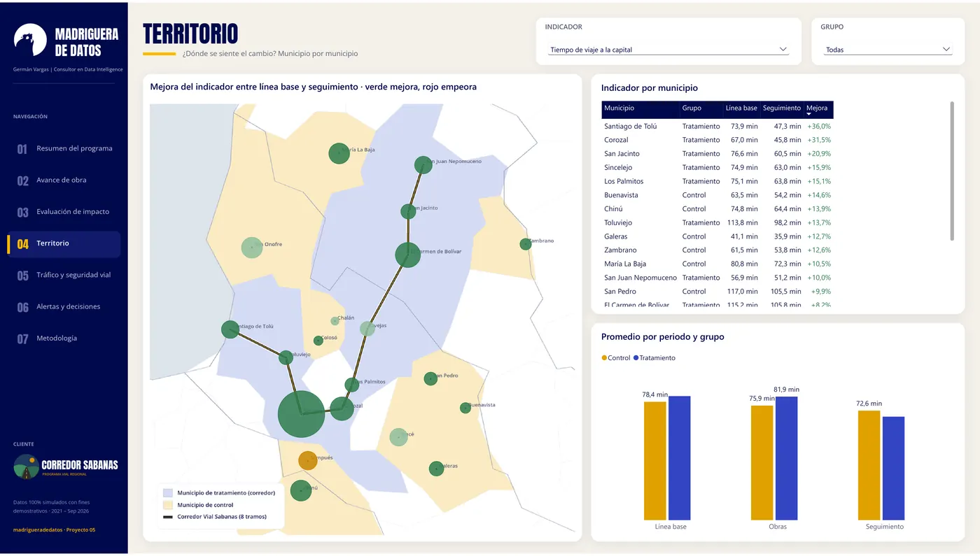Click the Madriguera de Datos rabbit logo
This screenshot has width=980, height=556.
[30, 41]
